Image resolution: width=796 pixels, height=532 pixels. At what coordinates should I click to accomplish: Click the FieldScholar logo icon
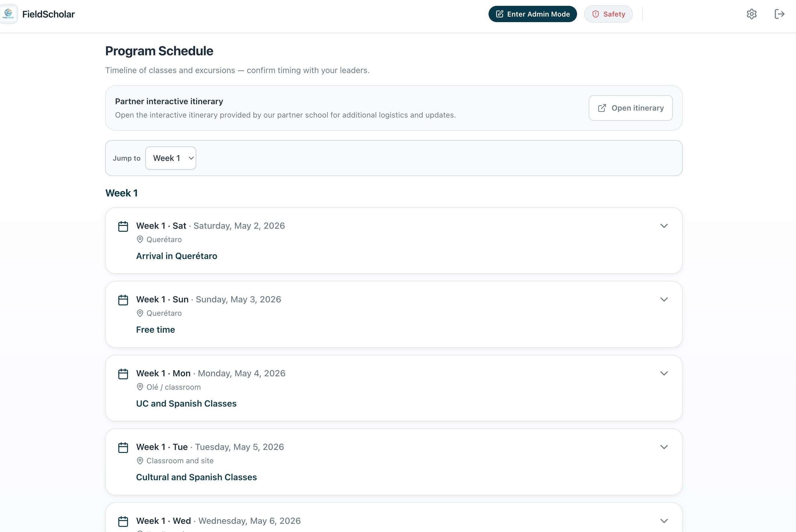point(8,14)
